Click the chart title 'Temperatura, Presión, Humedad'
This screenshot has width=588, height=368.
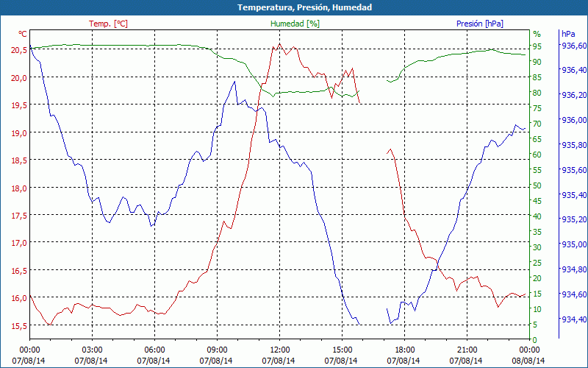click(304, 7)
